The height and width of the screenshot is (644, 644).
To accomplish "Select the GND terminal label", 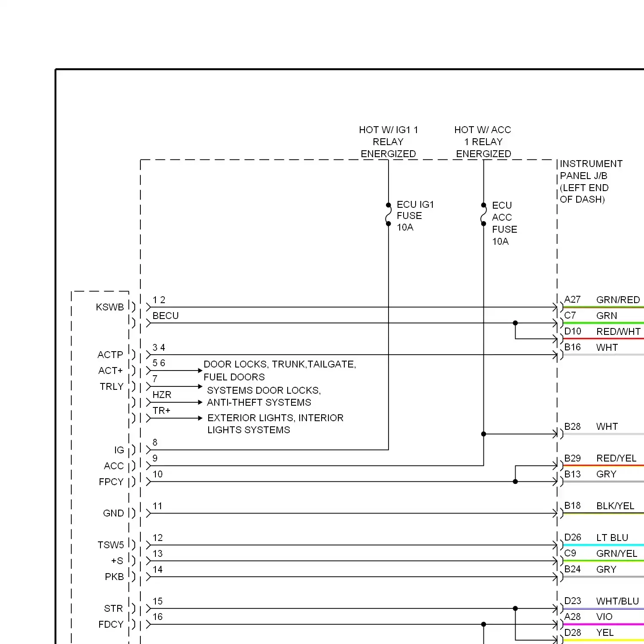I will point(113,513).
